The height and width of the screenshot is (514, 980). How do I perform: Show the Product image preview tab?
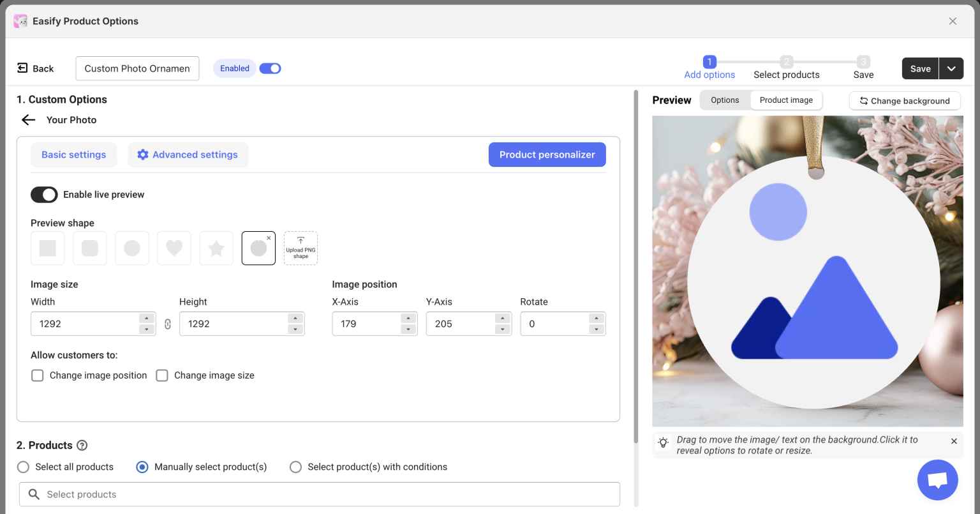pyautogui.click(x=786, y=100)
